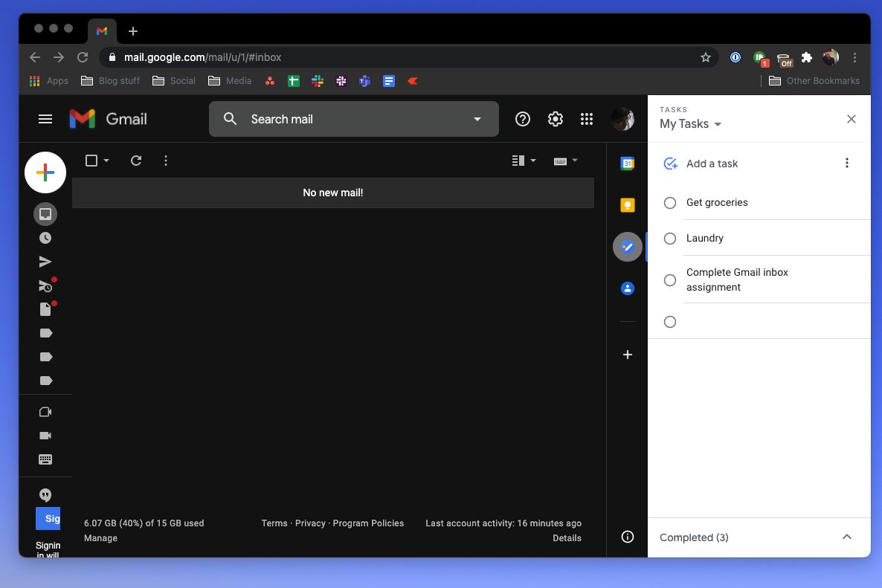Tick the select-all messages checkbox
The width and height of the screenshot is (882, 588).
[91, 161]
